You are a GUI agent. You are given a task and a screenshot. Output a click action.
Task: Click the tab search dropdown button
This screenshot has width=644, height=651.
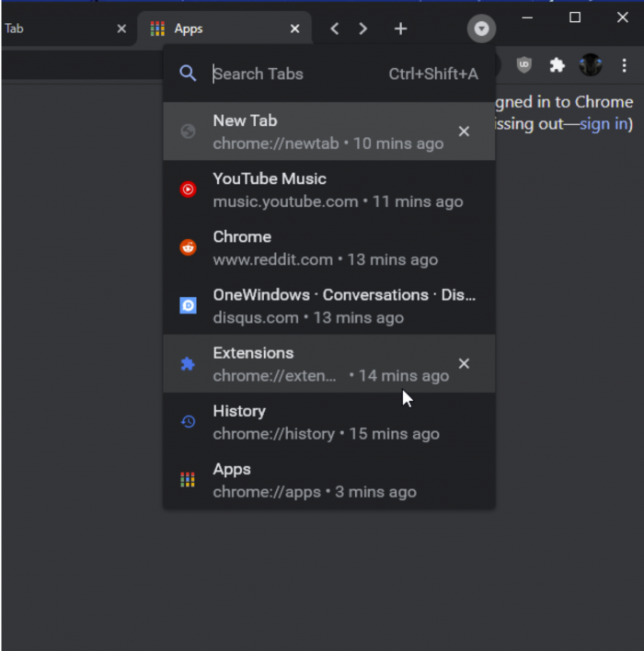(481, 29)
